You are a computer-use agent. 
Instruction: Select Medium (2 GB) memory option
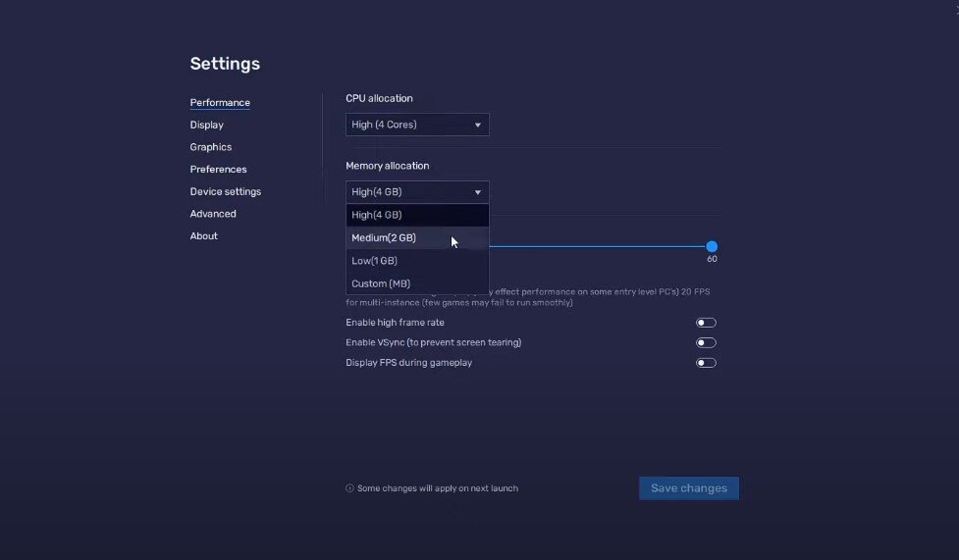coord(384,238)
